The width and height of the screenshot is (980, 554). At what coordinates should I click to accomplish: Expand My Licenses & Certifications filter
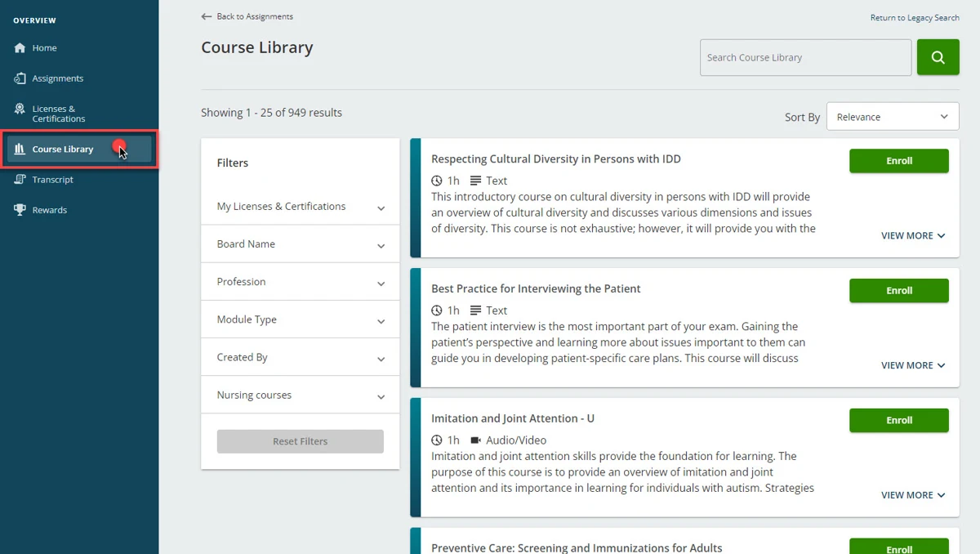(x=300, y=207)
